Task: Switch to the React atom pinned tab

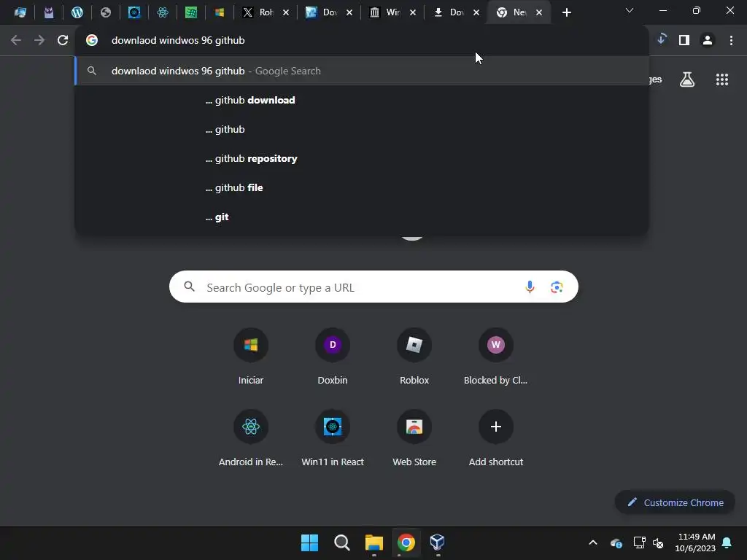Action: (x=163, y=12)
